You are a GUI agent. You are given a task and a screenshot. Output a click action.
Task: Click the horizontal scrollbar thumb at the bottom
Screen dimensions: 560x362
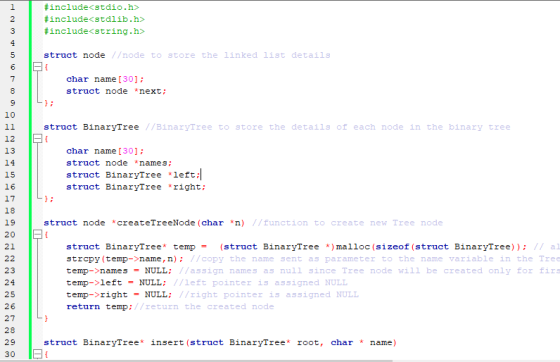coord(196,361)
